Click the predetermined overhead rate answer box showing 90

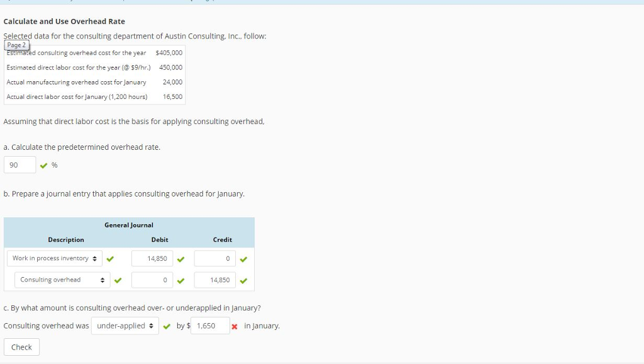[x=19, y=164]
